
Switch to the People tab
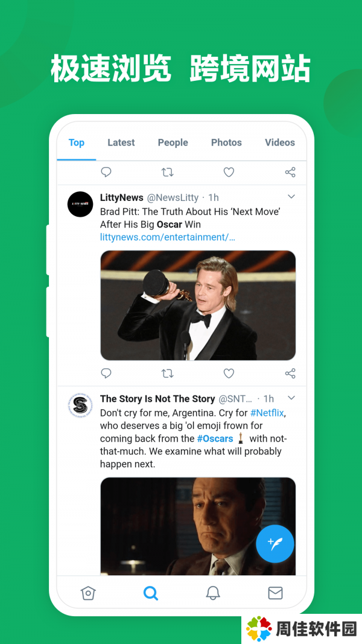173,143
